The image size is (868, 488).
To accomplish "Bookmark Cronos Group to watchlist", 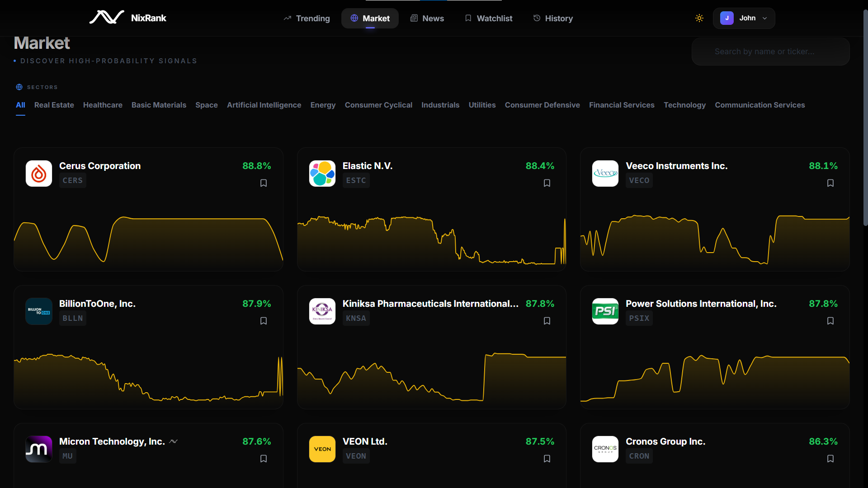I will [830, 459].
